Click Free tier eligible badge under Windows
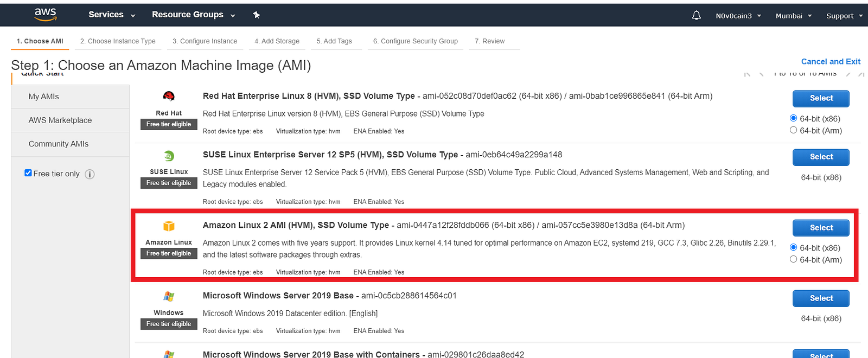The image size is (868, 358). (169, 324)
